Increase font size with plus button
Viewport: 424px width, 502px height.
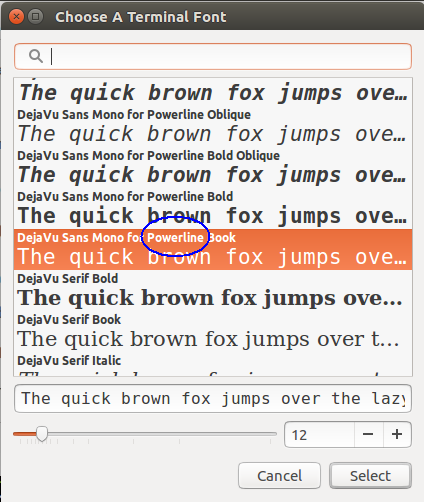point(397,434)
